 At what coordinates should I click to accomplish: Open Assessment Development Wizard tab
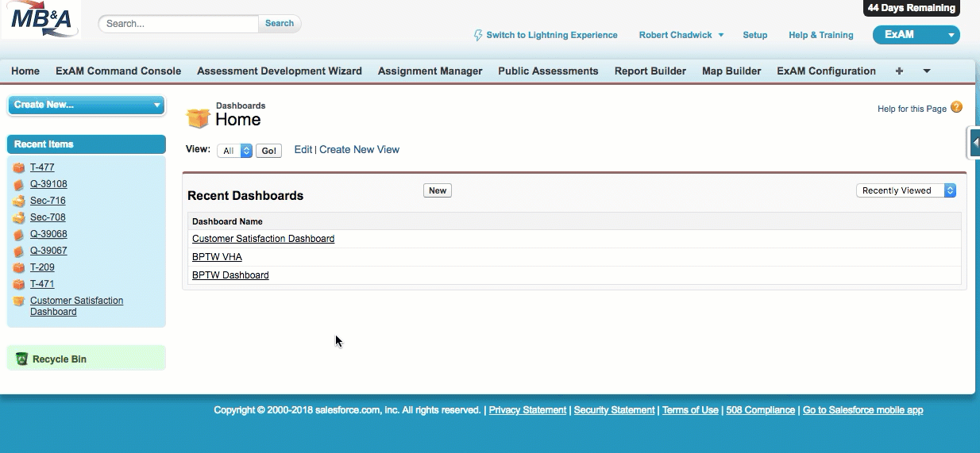tap(280, 71)
